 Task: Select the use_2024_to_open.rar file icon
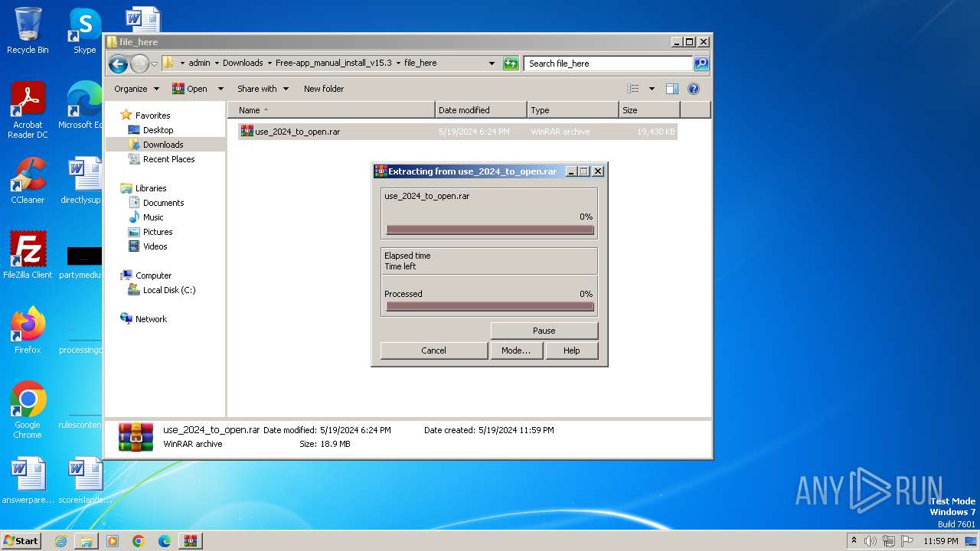(247, 132)
